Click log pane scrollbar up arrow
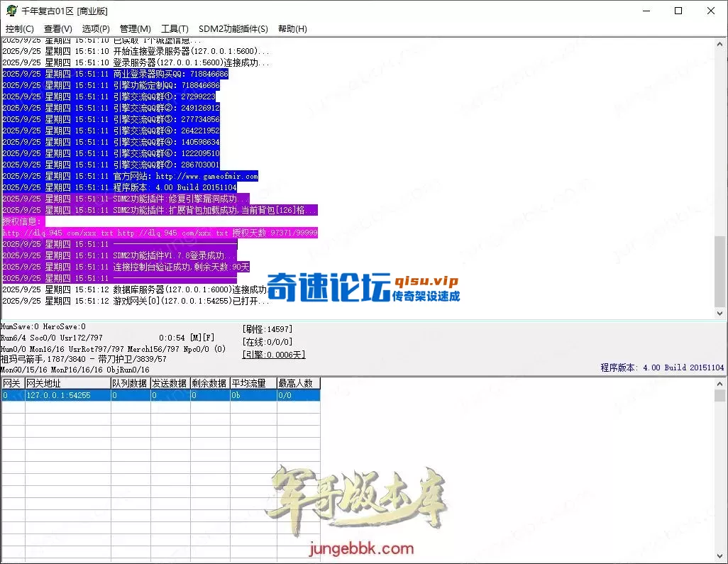 click(x=719, y=44)
